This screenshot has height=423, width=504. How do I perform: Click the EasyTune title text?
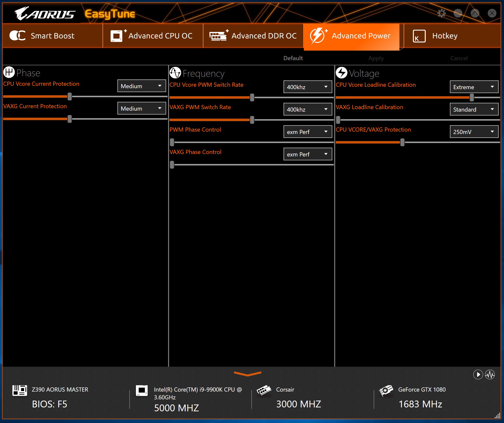coord(110,14)
